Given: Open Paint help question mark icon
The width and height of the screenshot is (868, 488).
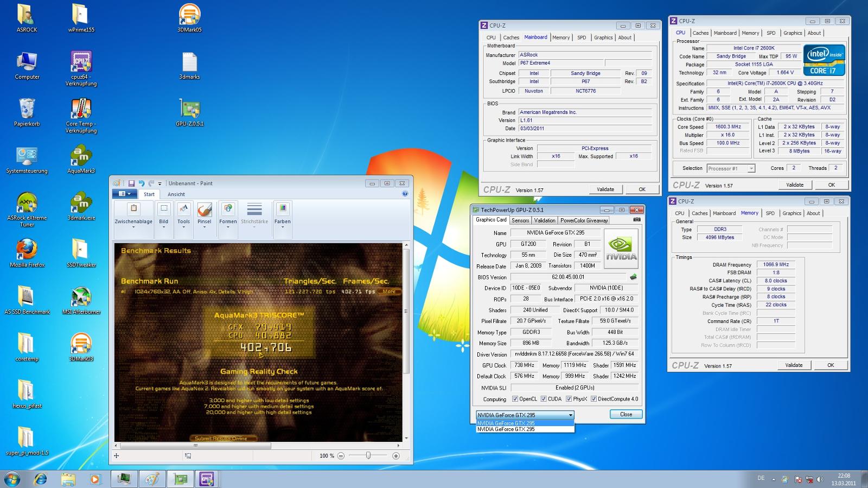Looking at the screenshot, I should [405, 194].
